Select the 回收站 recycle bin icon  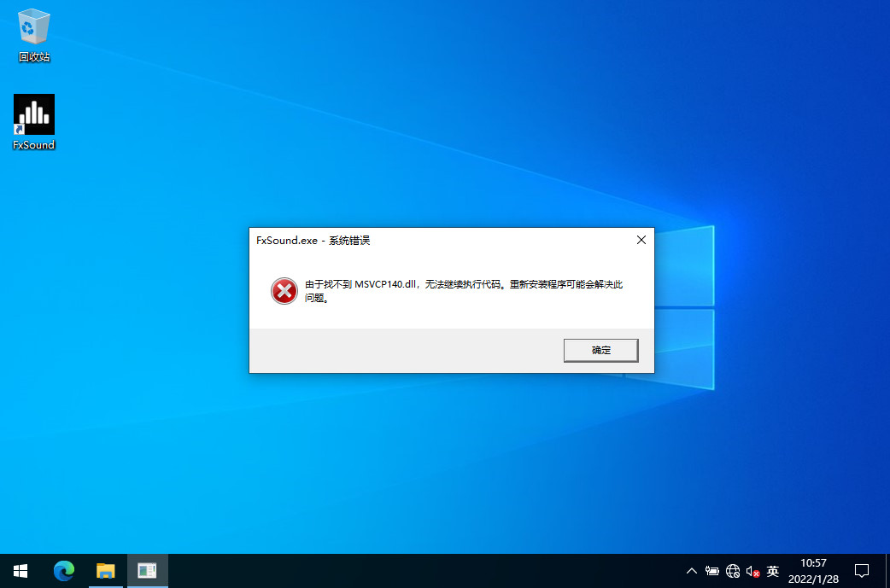click(34, 35)
